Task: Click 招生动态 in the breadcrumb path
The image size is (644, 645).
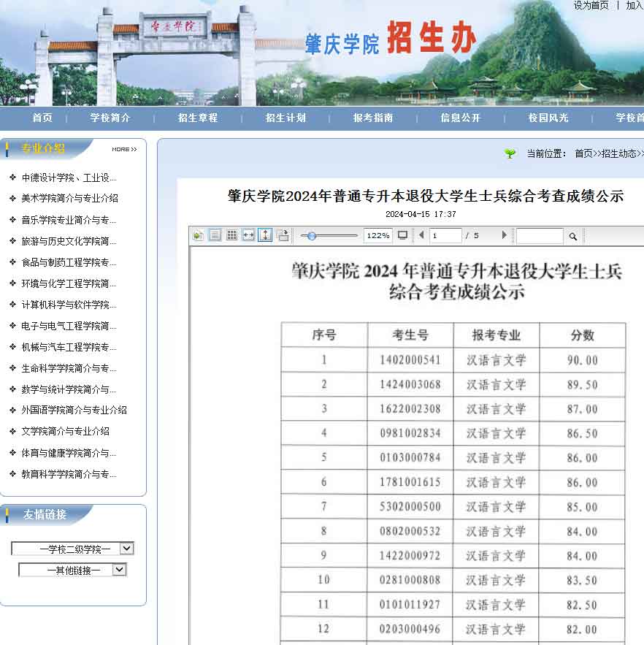Action: [619, 154]
